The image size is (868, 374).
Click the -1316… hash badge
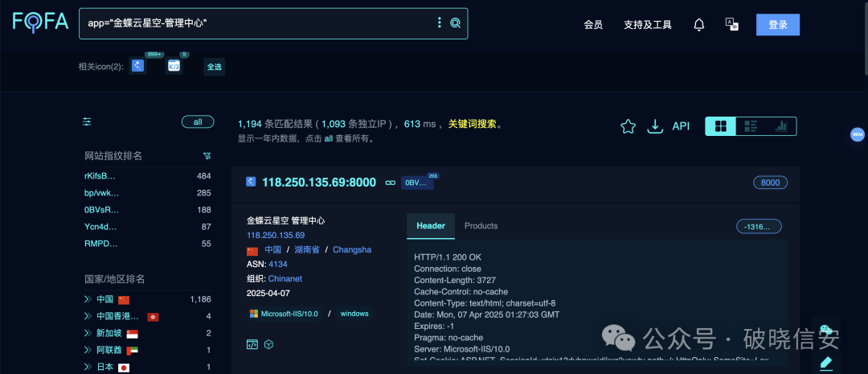(759, 226)
